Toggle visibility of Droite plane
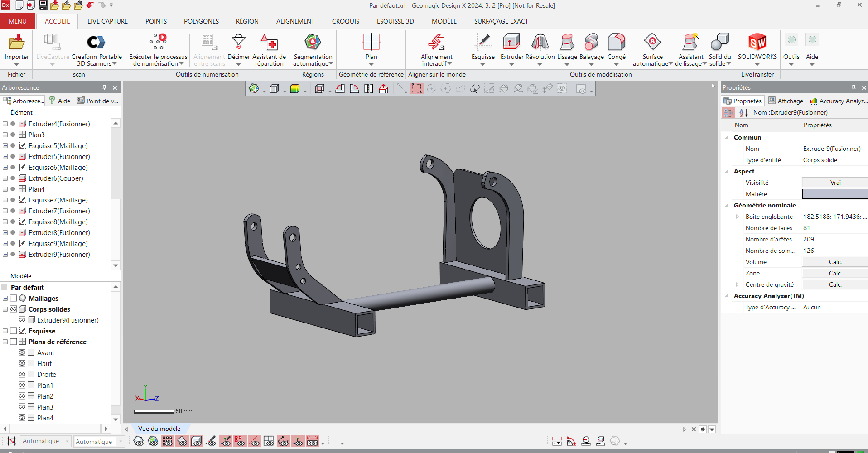 click(x=22, y=374)
